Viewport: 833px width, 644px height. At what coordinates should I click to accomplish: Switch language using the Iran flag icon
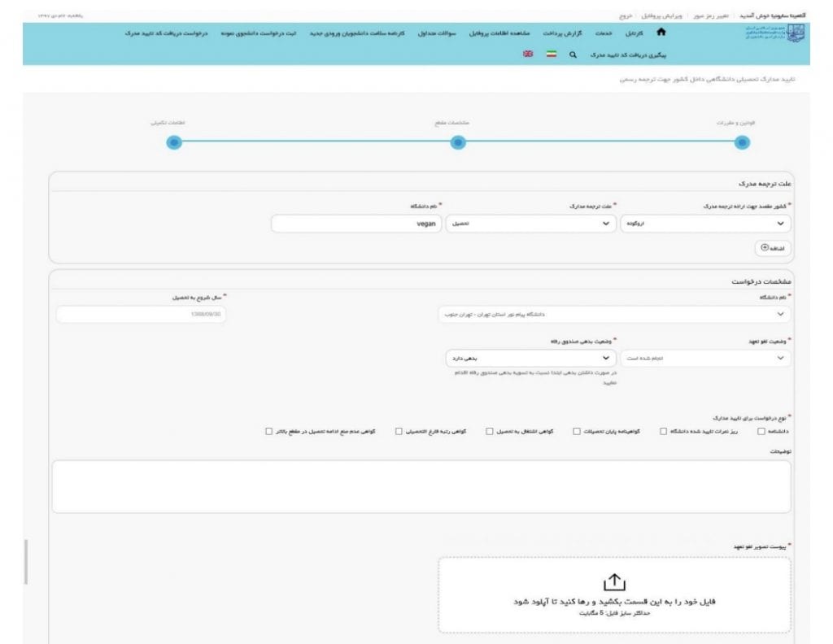pos(551,54)
